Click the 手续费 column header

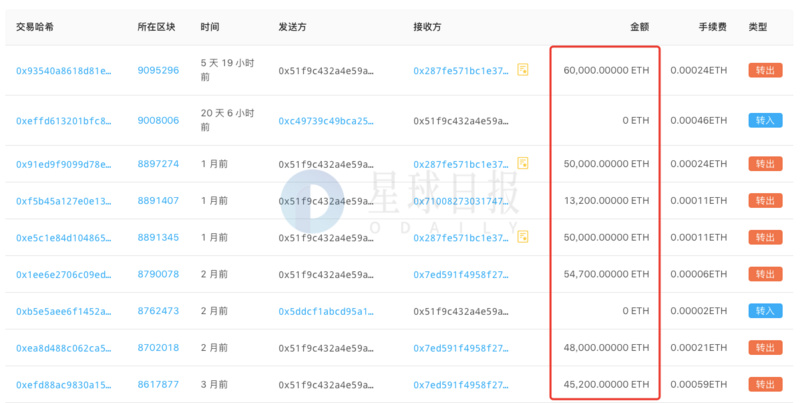tap(713, 27)
